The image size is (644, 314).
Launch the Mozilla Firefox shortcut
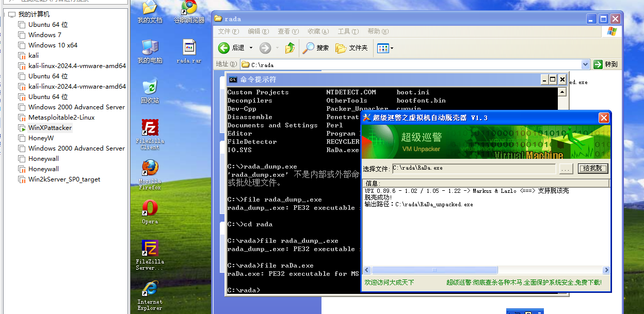click(x=150, y=174)
